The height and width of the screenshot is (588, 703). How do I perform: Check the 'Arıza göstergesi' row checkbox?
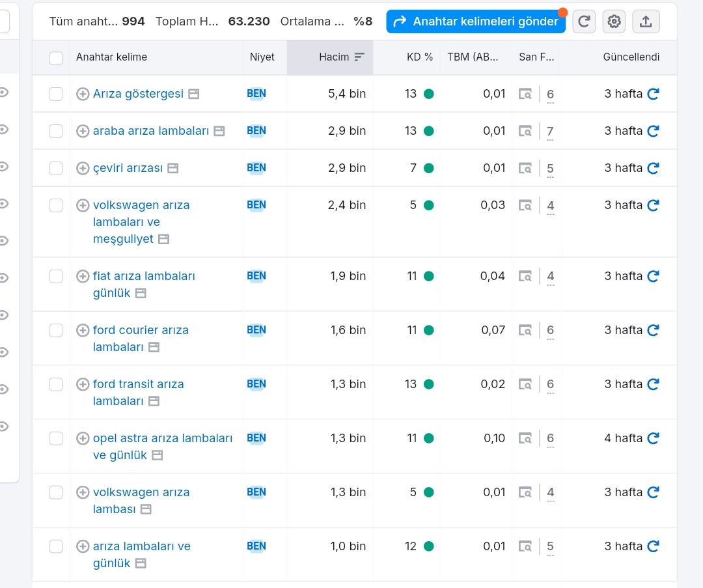click(55, 94)
